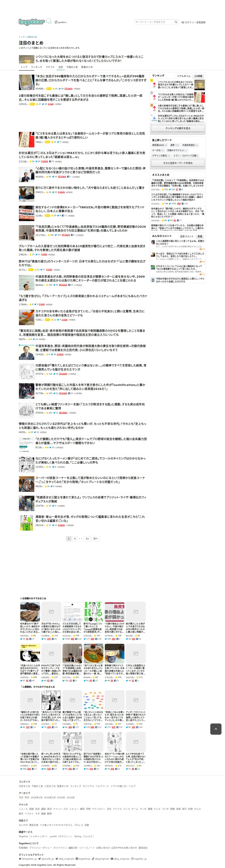Viewport: 225px width, 868px height.
Task: Open the 衆院選2026 keyword tag
Action: pyautogui.click(x=159, y=145)
